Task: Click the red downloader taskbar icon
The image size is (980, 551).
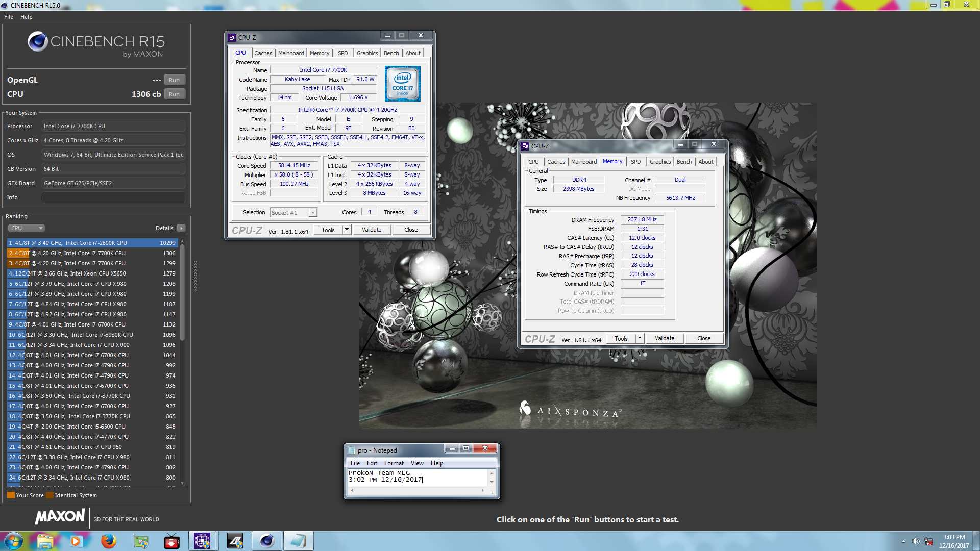Action: [x=171, y=541]
